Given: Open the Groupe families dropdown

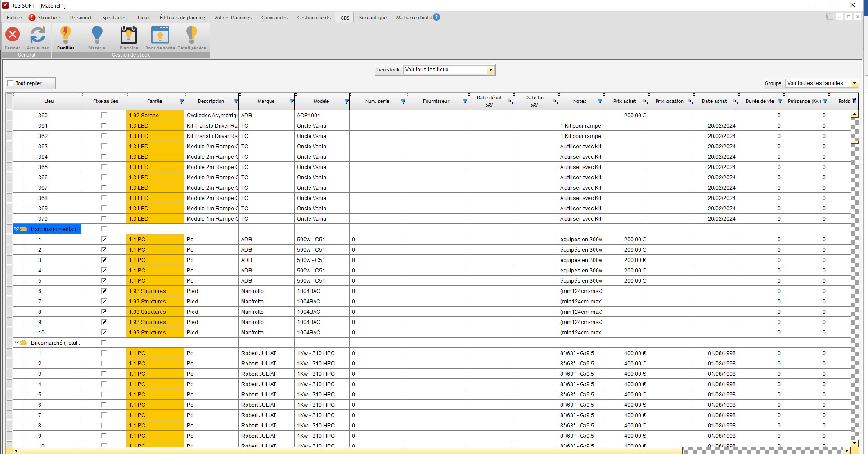Looking at the screenshot, I should 854,83.
